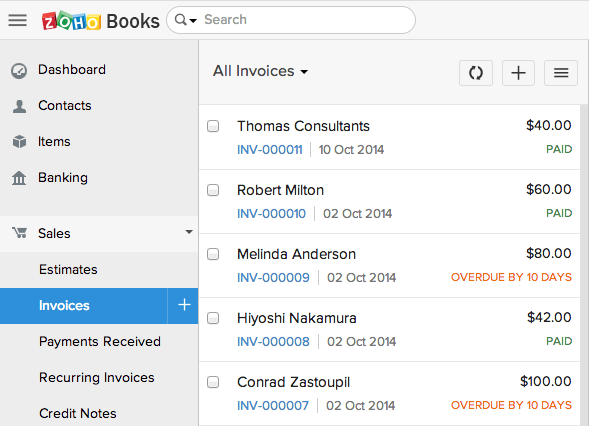The image size is (589, 426).
Task: Click the Contacts person icon
Action: point(19,106)
